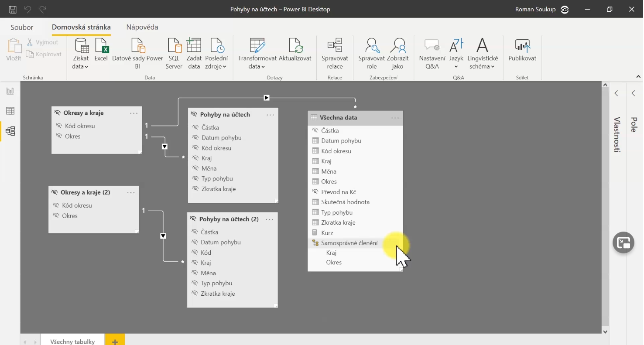The image size is (644, 345).
Task: Switch to Report view in sidebar
Action: [10, 91]
